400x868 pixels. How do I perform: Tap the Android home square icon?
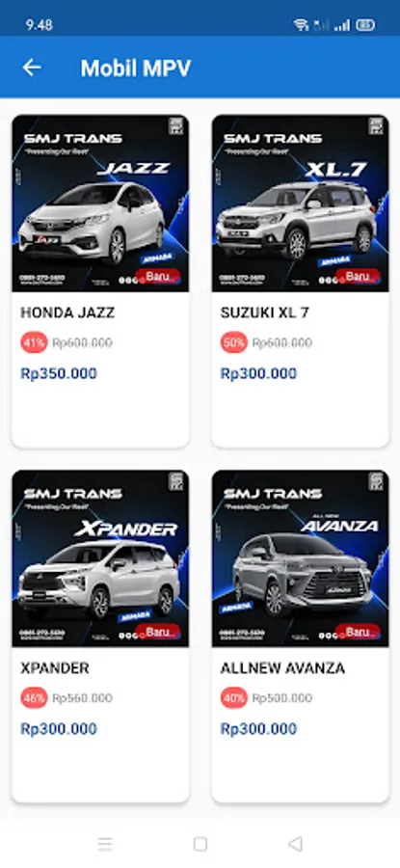(x=200, y=844)
